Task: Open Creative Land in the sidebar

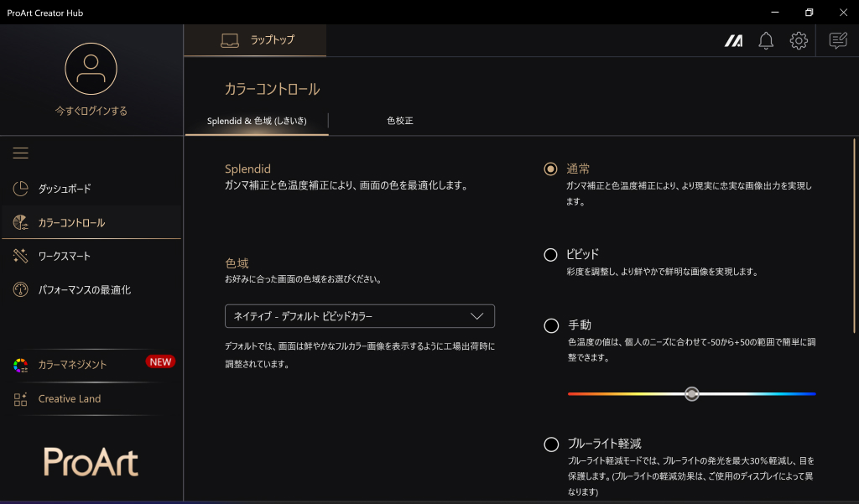Action: click(91, 399)
